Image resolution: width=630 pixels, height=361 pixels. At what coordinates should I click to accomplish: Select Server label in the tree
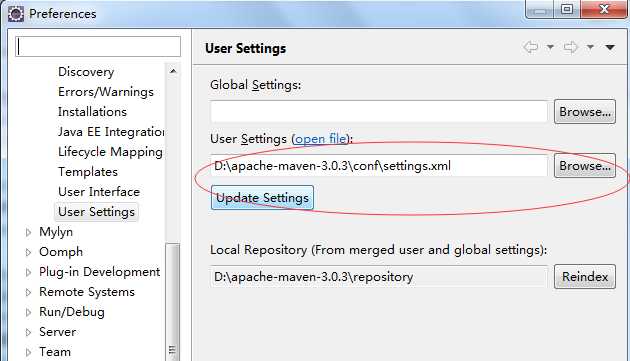tap(57, 332)
